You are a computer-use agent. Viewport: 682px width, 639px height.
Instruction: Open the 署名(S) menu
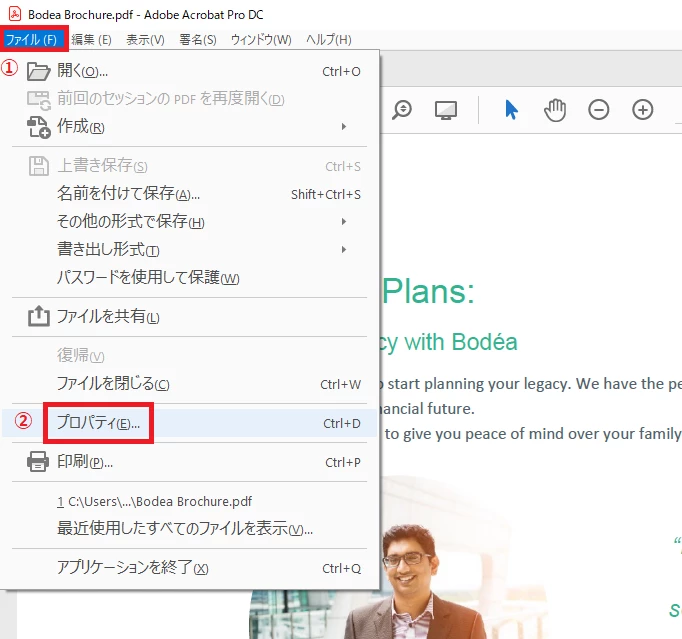pyautogui.click(x=198, y=40)
